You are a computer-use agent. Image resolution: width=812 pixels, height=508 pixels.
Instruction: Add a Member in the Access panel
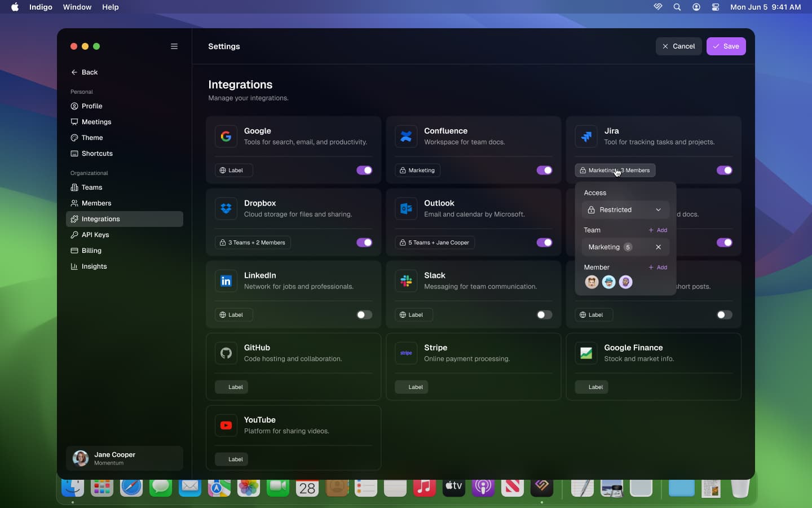tap(657, 267)
